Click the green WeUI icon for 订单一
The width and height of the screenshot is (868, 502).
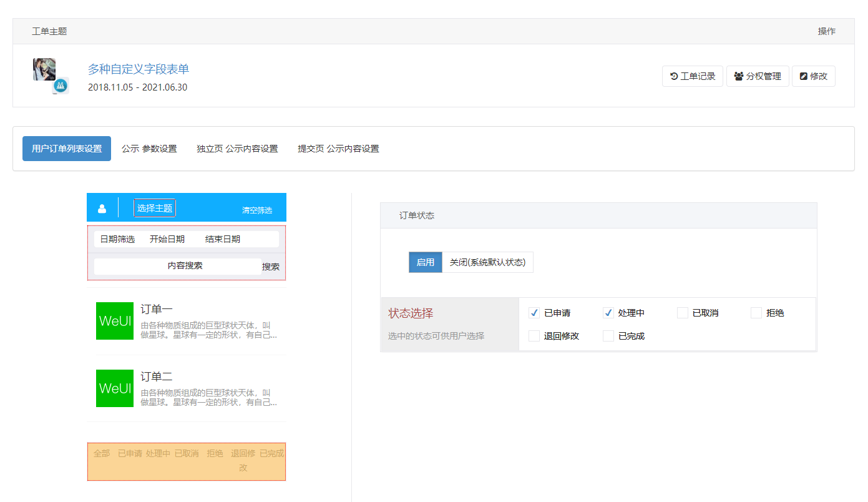click(x=115, y=321)
